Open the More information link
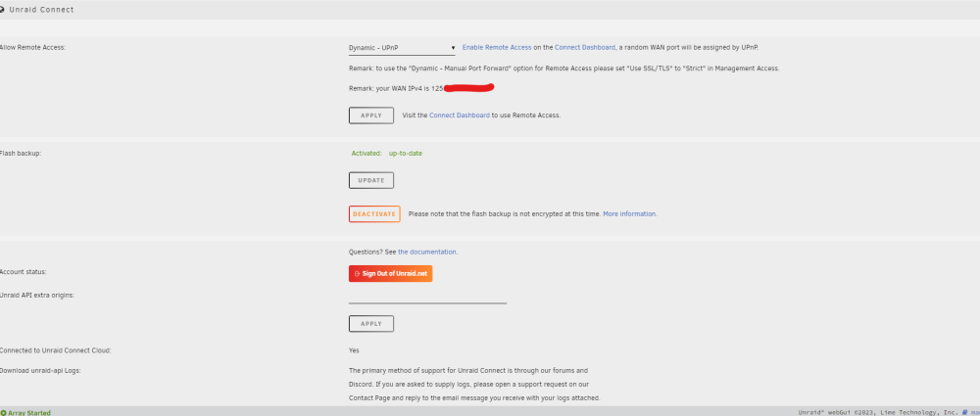This screenshot has width=980, height=416. click(629, 214)
